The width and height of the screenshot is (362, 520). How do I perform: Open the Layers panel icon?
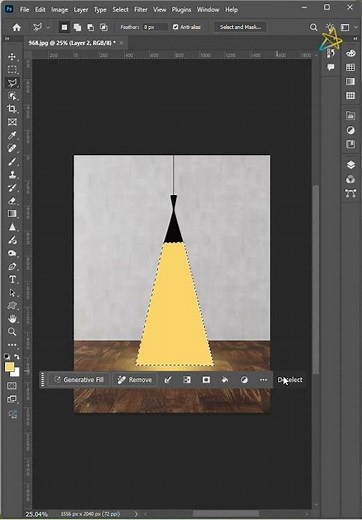[350, 165]
